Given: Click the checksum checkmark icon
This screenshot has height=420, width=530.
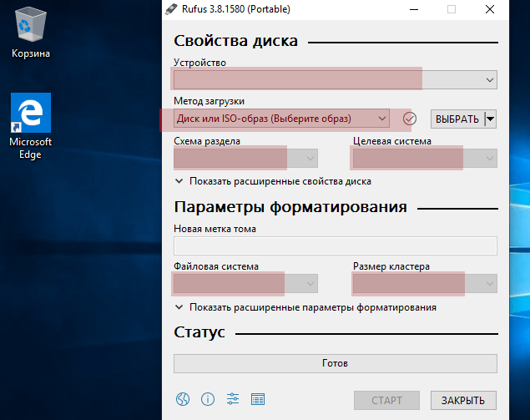Looking at the screenshot, I should point(409,119).
